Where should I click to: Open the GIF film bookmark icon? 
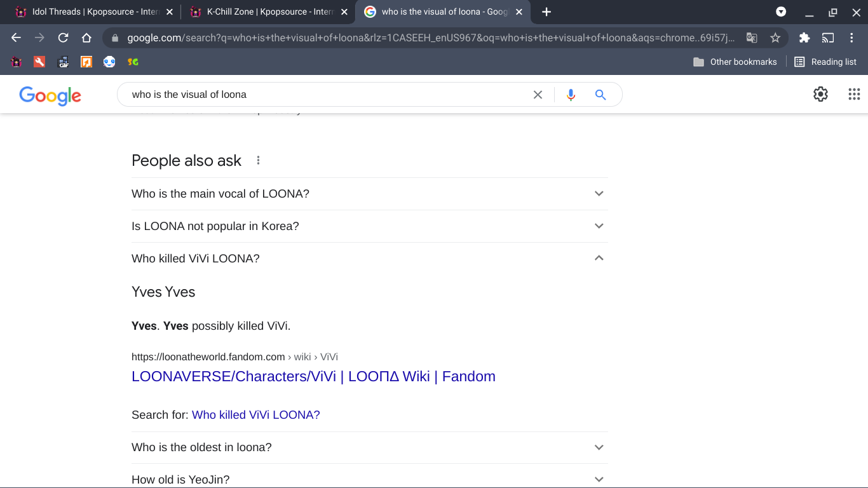[63, 62]
